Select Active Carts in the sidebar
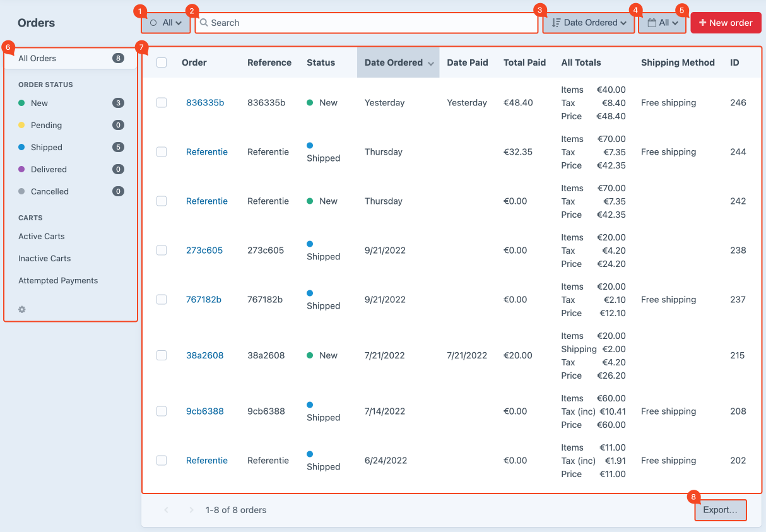766x532 pixels. (40, 236)
